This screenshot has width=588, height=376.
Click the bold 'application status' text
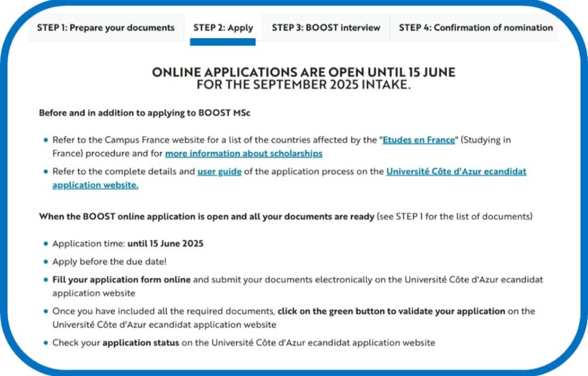coord(141,343)
